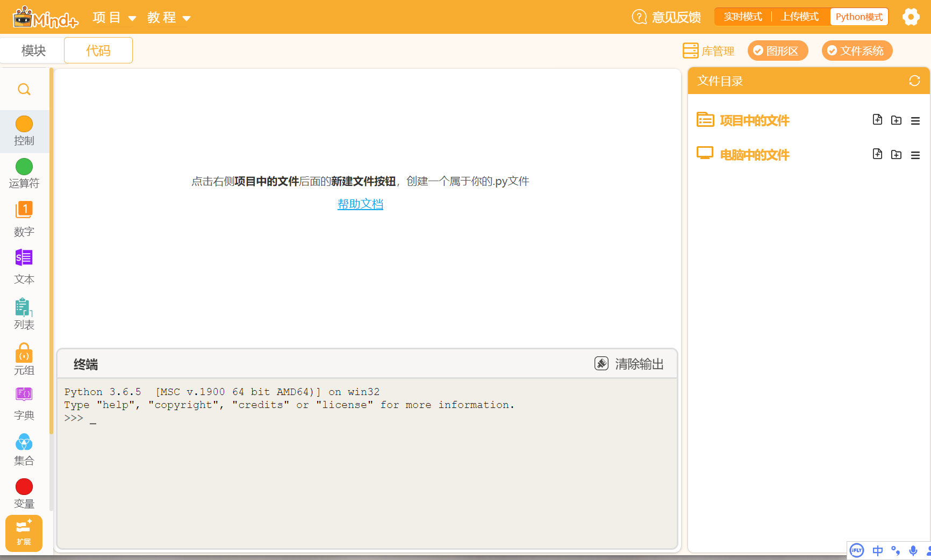The image size is (931, 560).
Task: Open menu for 电脑中的文件
Action: click(x=915, y=155)
